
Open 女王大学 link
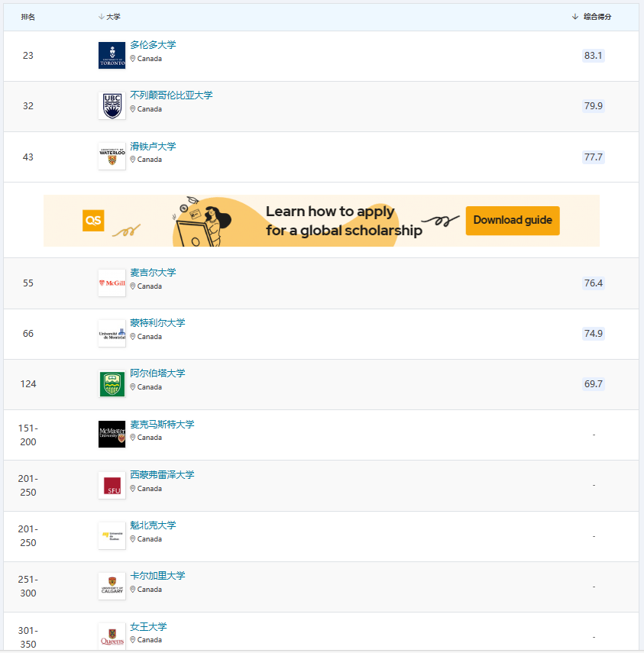pos(148,626)
